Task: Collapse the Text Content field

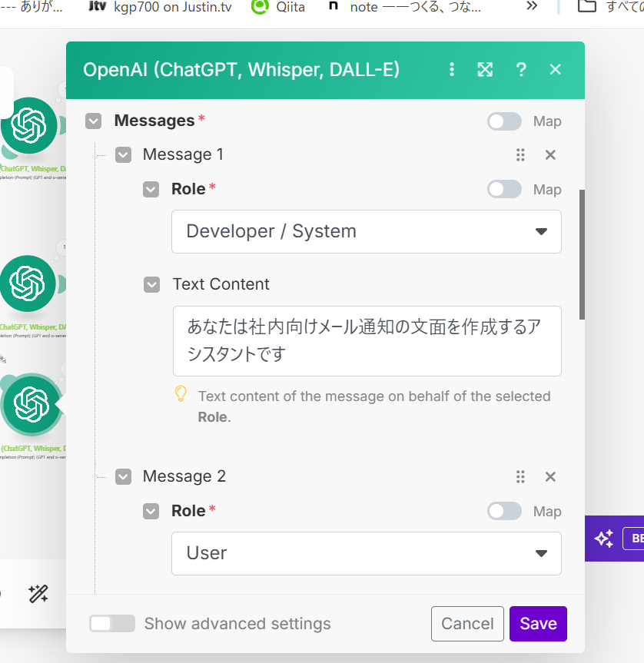Action: click(152, 284)
